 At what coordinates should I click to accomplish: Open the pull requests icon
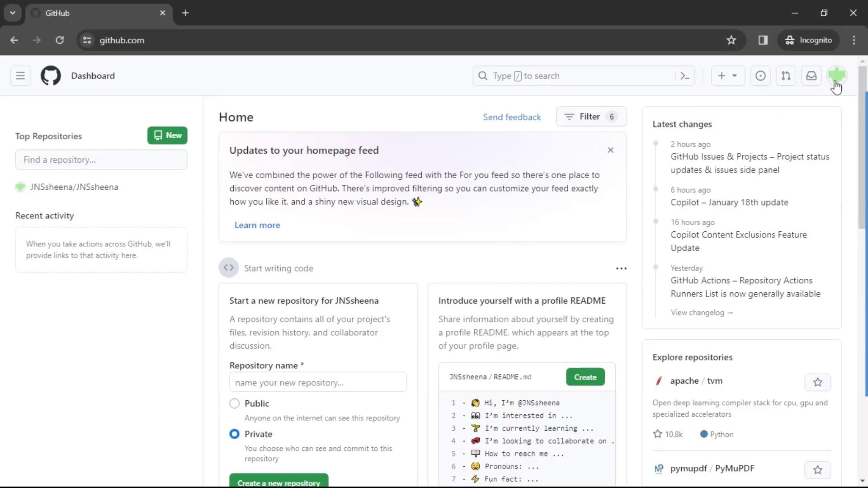[786, 75]
